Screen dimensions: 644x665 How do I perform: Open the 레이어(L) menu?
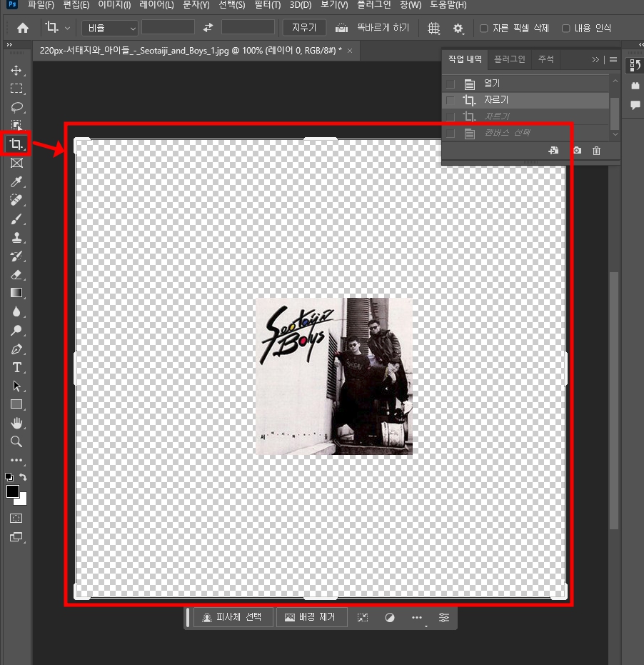[x=156, y=5]
